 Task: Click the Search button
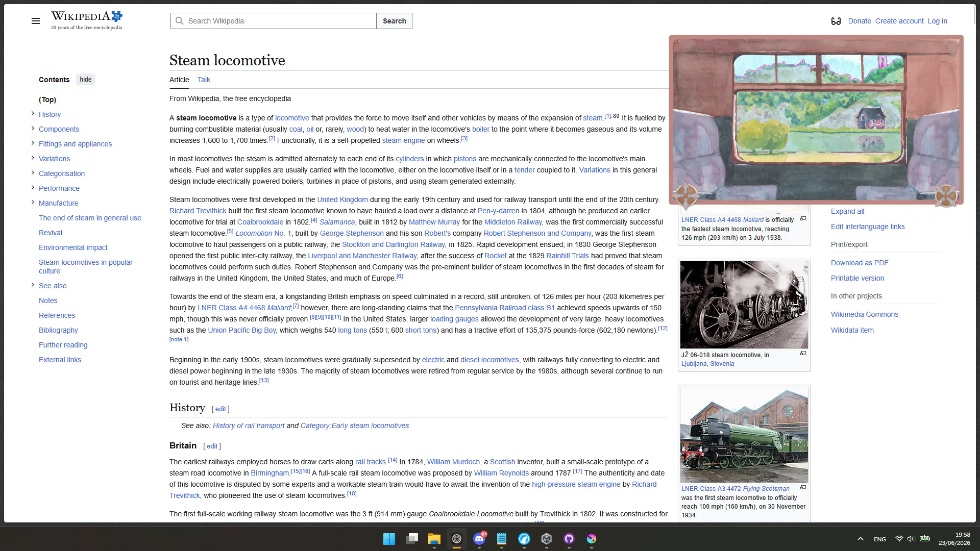click(395, 21)
